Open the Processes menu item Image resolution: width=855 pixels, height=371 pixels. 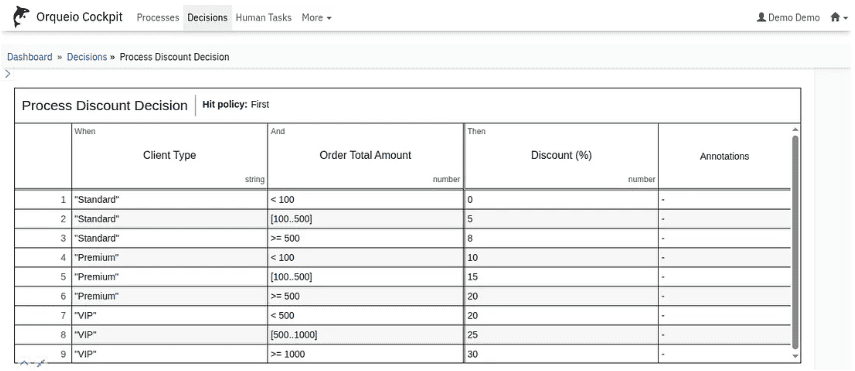point(158,17)
